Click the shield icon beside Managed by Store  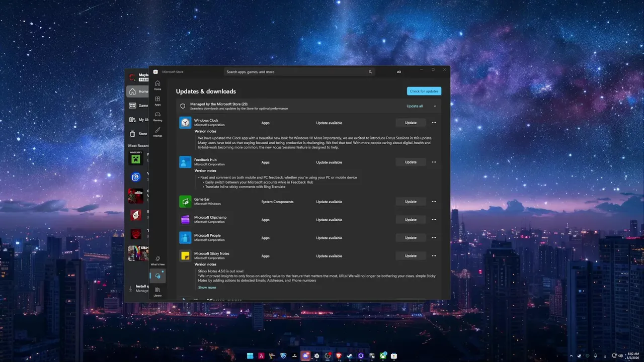tap(183, 106)
